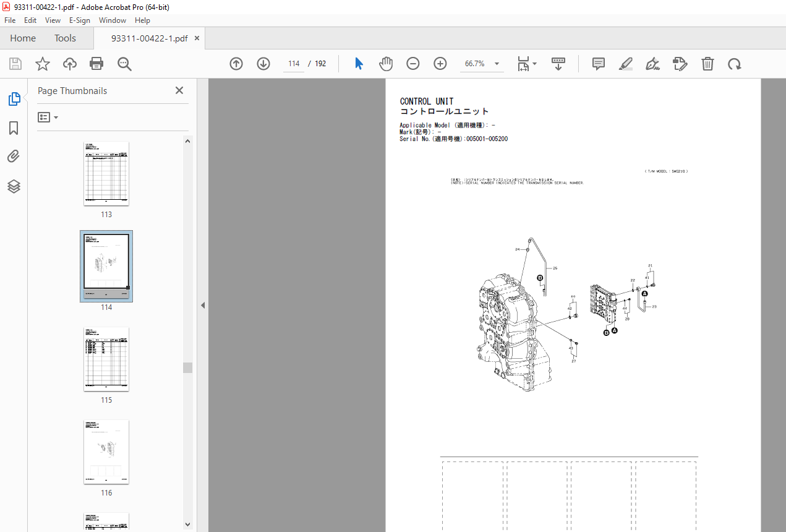The image size is (786, 532).
Task: Click the Mark (記号) text line
Action: click(421, 132)
